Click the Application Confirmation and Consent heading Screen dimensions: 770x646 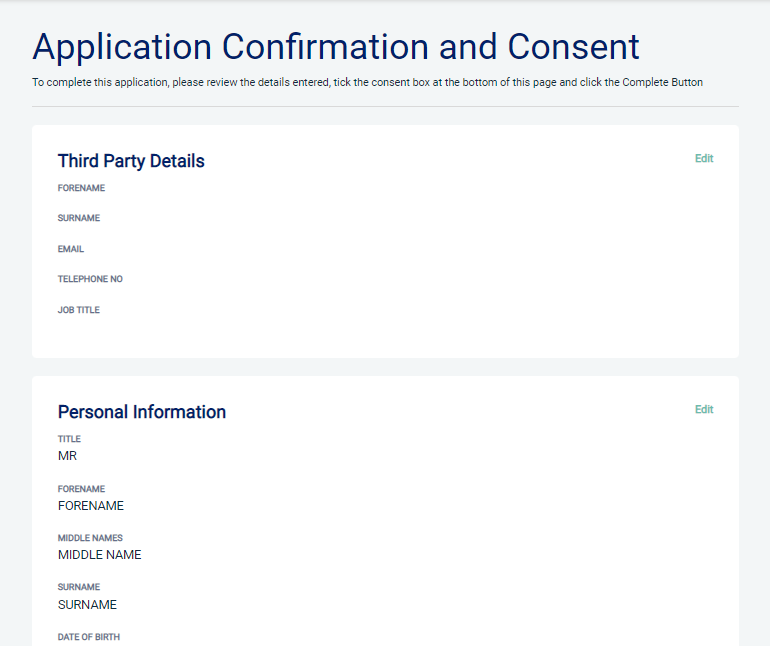336,47
